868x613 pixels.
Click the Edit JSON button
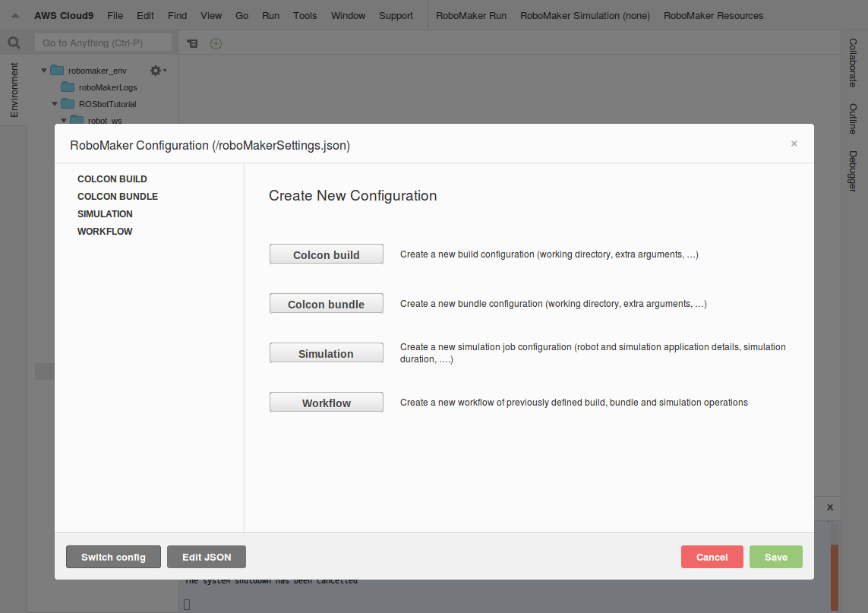tap(207, 557)
